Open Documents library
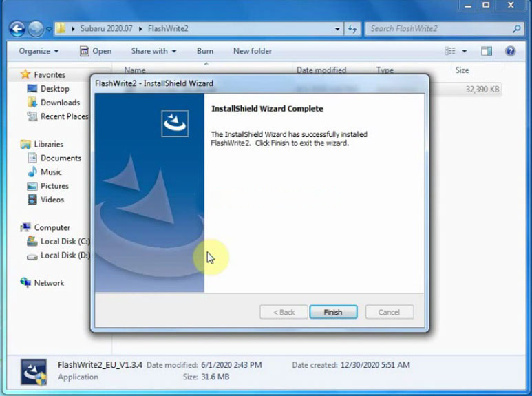The image size is (532, 396). (61, 158)
